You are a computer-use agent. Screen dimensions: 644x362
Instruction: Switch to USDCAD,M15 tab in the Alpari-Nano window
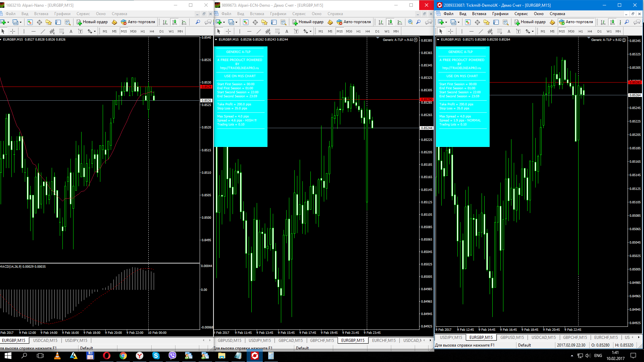45,340
